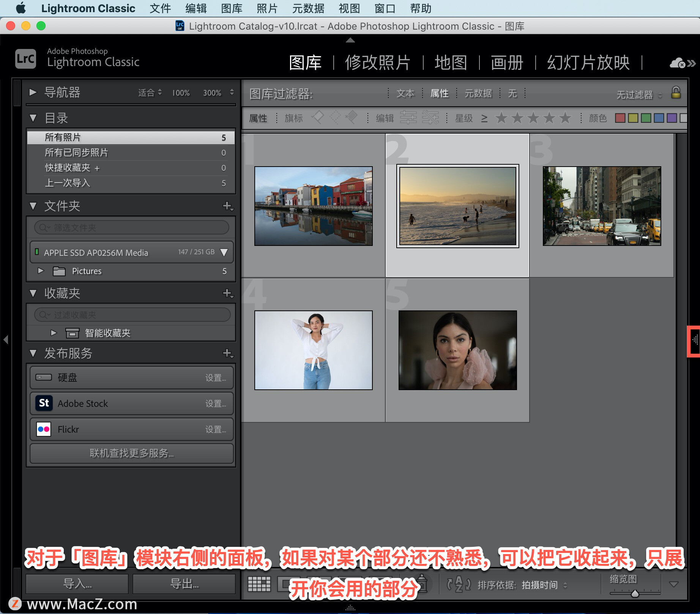This screenshot has width=700, height=614.
Task: Open sort criteria 拍摄时间 dropdown
Action: point(545,585)
